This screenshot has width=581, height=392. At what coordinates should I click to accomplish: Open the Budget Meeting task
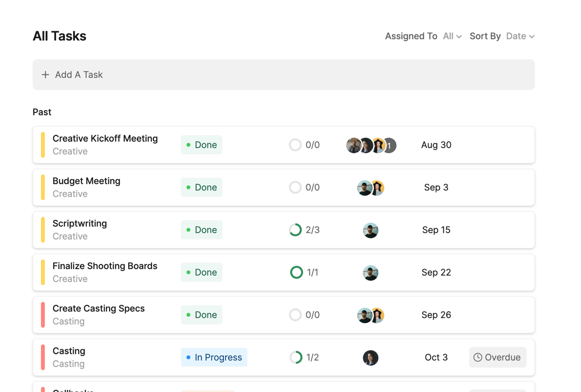(86, 181)
